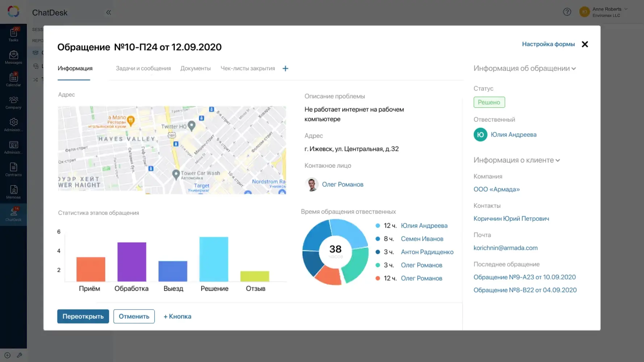The width and height of the screenshot is (644, 362).
Task: Open Calendar from the sidebar
Action: click(13, 80)
